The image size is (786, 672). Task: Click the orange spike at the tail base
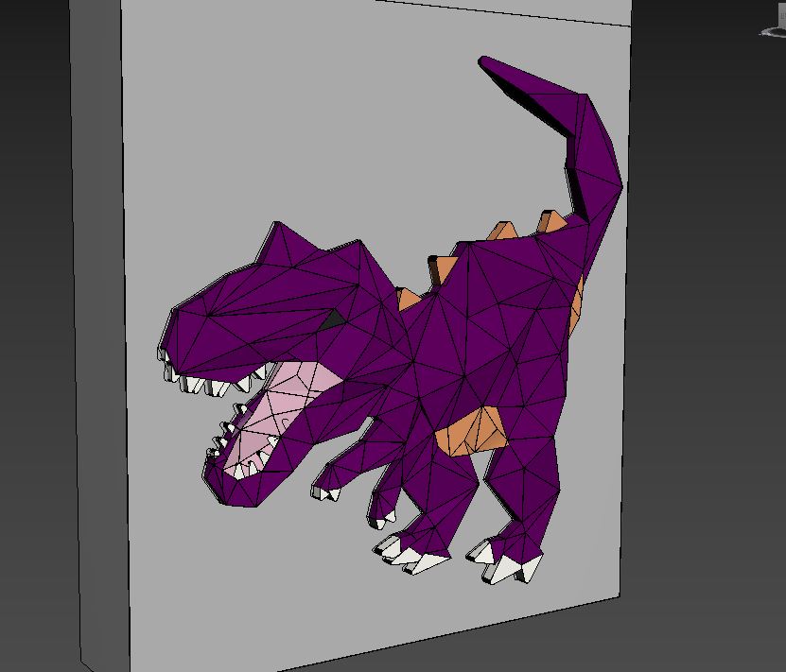click(x=551, y=221)
